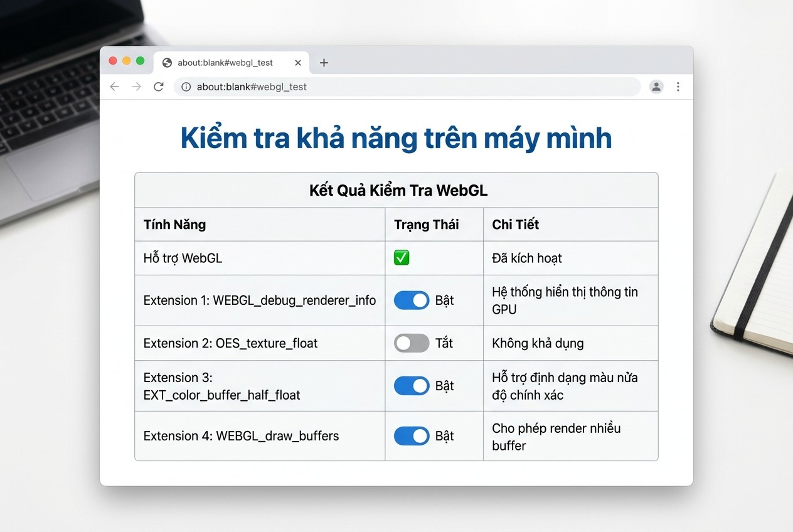The height and width of the screenshot is (532, 793).
Task: Click Hỗ trợ định dạng màu nửa độ chính xác
Action: pos(565,386)
